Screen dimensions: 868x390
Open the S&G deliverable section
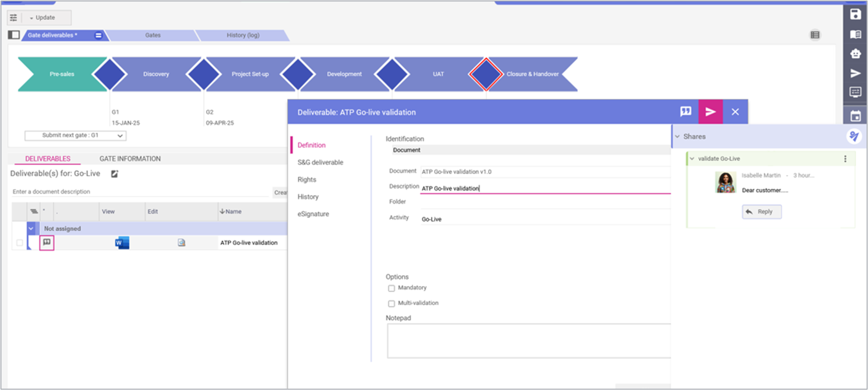(320, 162)
